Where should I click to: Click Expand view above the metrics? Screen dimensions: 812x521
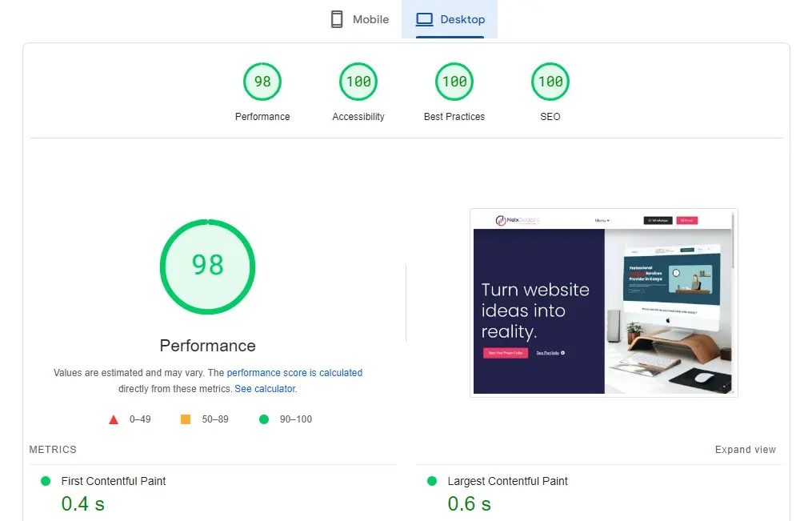pyautogui.click(x=745, y=449)
